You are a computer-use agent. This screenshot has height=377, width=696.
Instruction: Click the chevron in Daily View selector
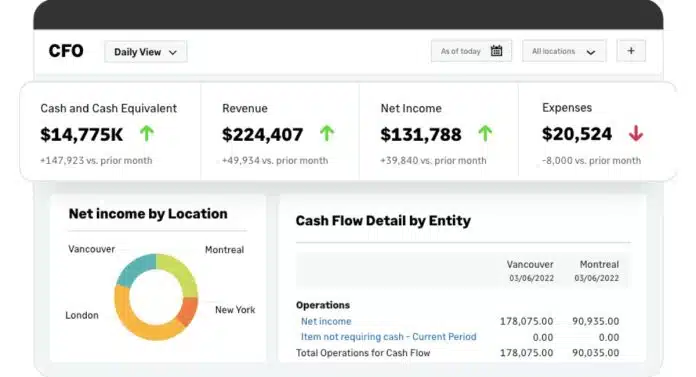point(173,52)
